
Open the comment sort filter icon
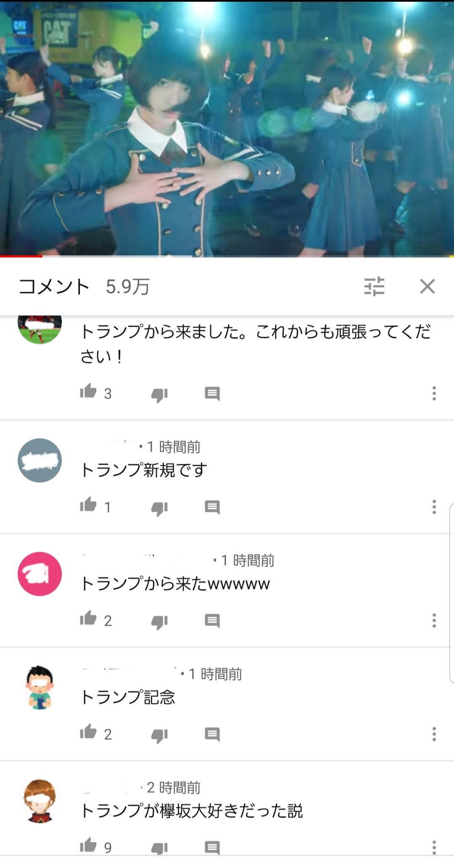374,286
